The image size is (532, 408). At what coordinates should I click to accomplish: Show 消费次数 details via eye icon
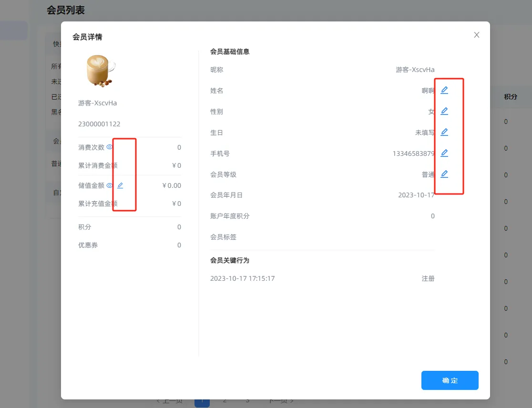(x=110, y=147)
